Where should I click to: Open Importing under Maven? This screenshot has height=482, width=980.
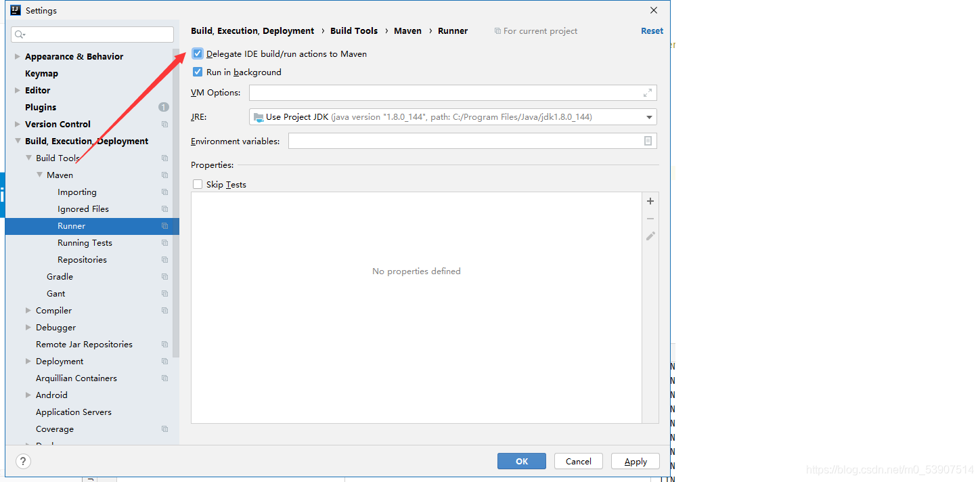coord(77,192)
